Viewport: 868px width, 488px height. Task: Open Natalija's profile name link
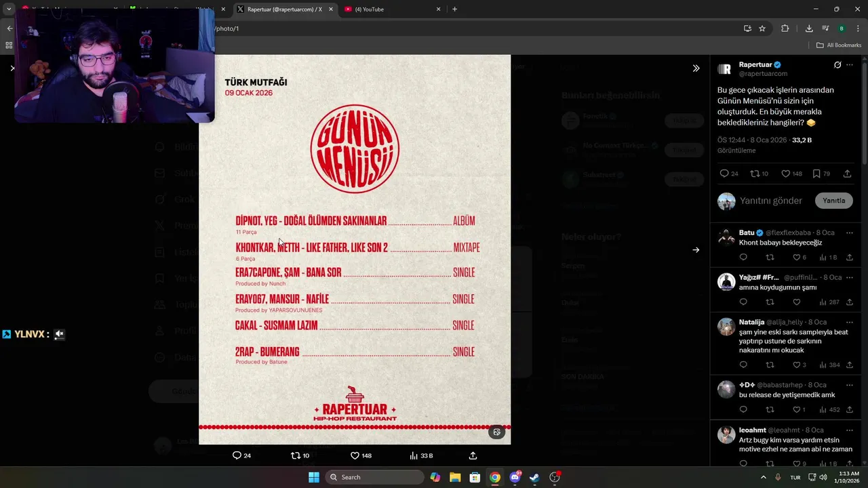[x=751, y=322]
